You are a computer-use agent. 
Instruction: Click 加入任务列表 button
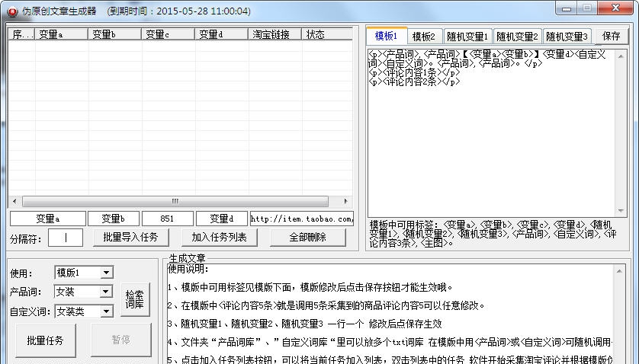tap(219, 237)
